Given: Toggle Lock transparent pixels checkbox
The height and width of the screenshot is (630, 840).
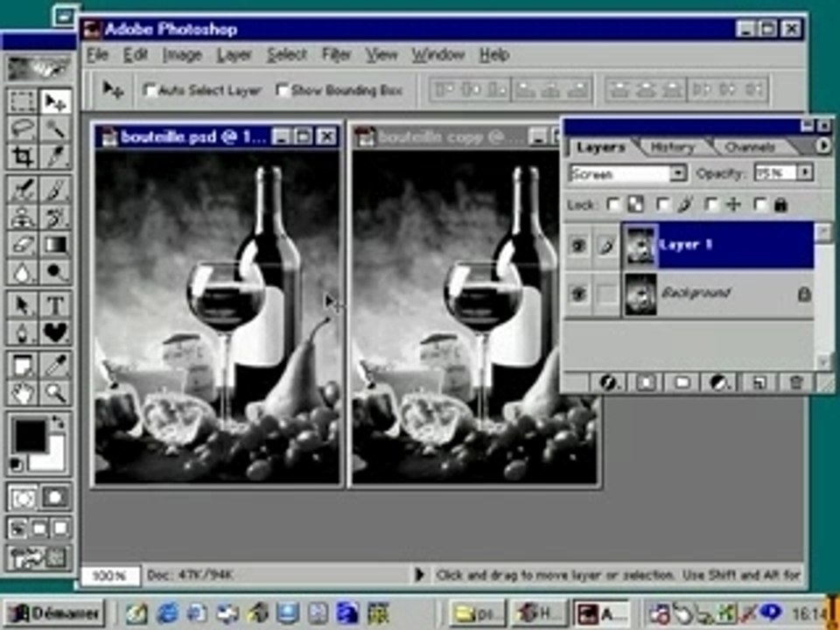Looking at the screenshot, I should click(612, 204).
